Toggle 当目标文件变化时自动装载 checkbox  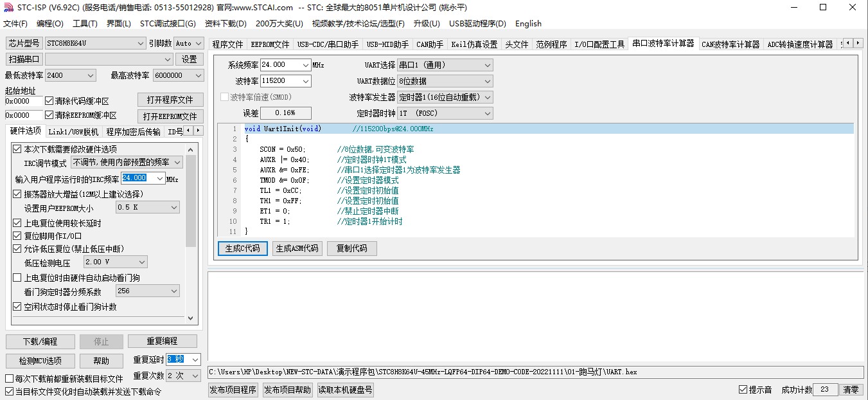(x=9, y=392)
